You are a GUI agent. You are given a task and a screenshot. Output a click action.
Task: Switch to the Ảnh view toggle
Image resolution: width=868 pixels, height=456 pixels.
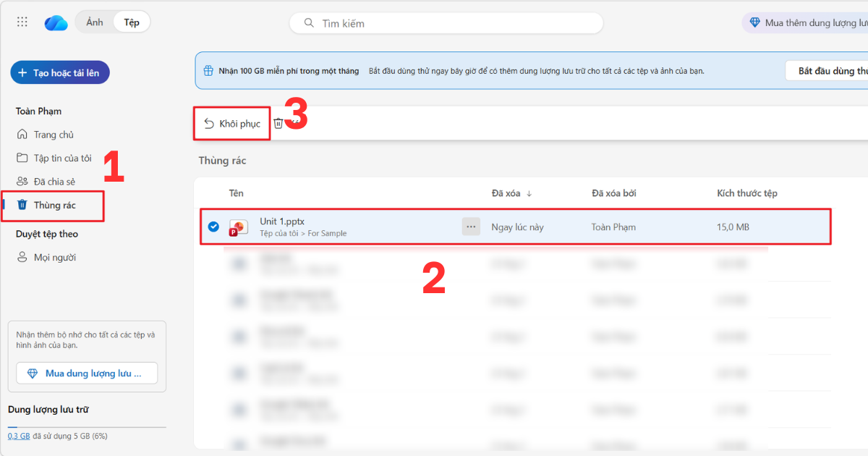pyautogui.click(x=94, y=22)
